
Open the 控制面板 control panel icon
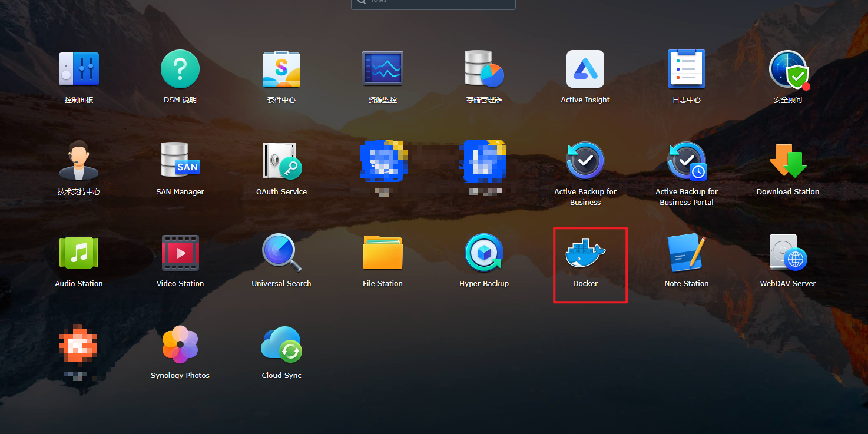click(x=79, y=69)
